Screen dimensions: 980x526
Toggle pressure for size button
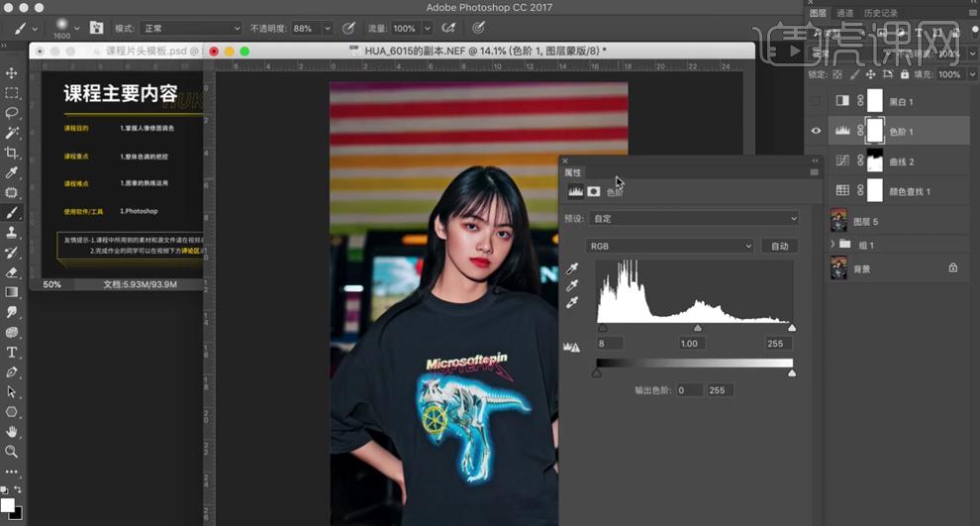pyautogui.click(x=478, y=28)
